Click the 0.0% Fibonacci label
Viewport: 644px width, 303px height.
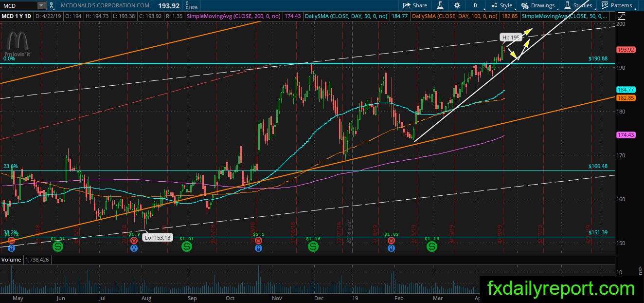[x=9, y=58]
